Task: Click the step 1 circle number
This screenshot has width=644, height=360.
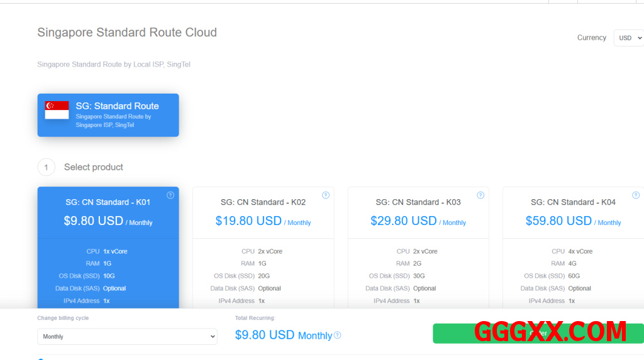Action: coord(46,167)
